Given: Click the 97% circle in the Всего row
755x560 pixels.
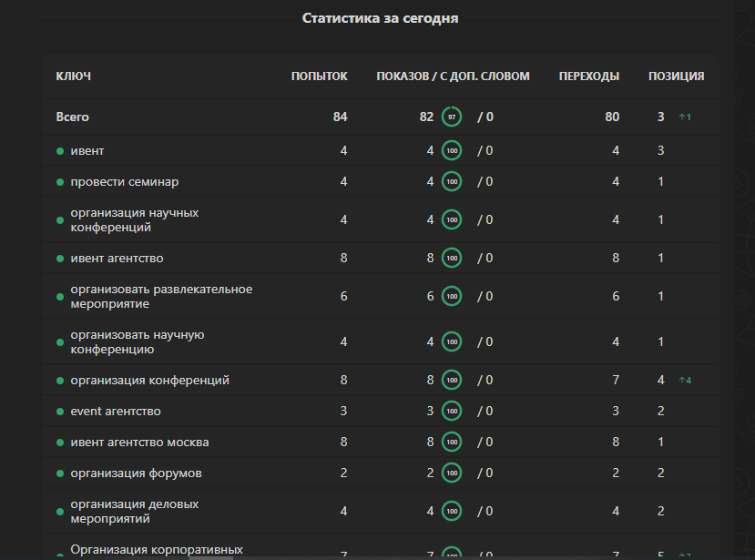Looking at the screenshot, I should tap(452, 117).
